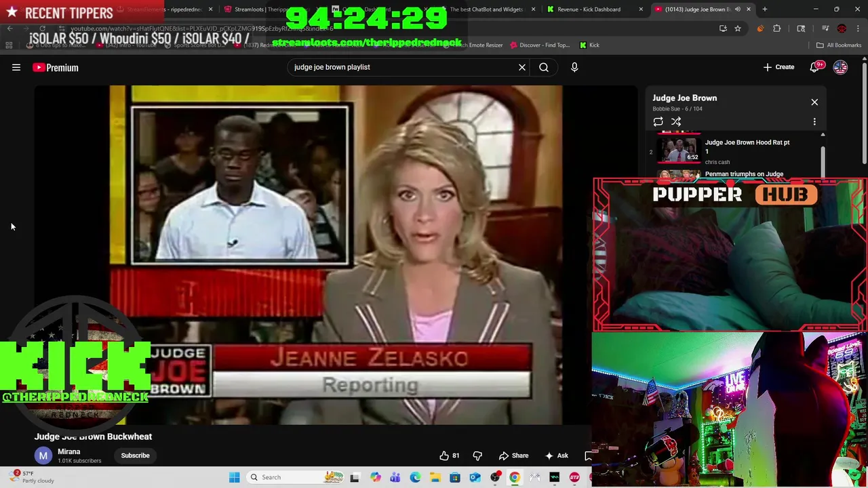Open a new browser tab
868x488 pixels.
pos(764,9)
